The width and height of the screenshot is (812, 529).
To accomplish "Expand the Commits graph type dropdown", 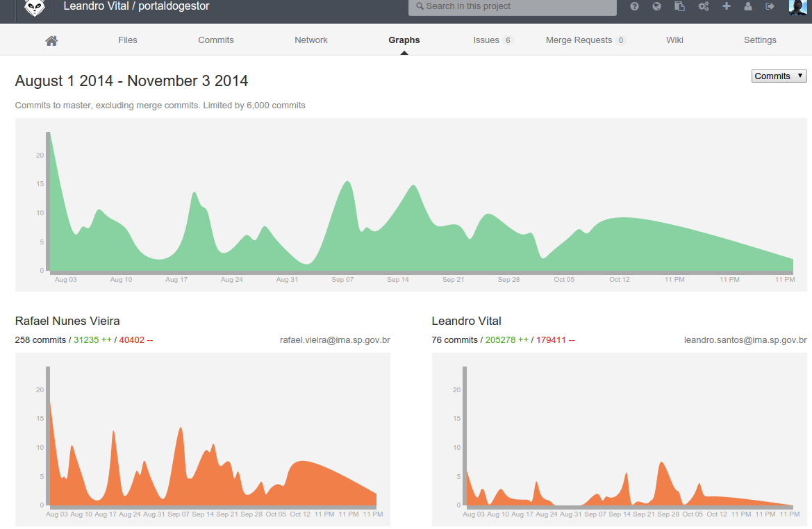I will [x=779, y=76].
